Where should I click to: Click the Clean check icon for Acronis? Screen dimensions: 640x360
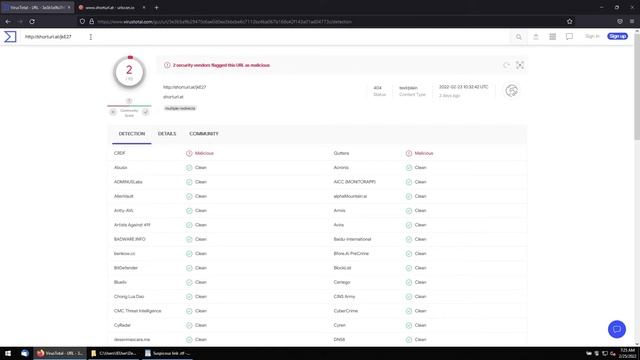tap(409, 168)
